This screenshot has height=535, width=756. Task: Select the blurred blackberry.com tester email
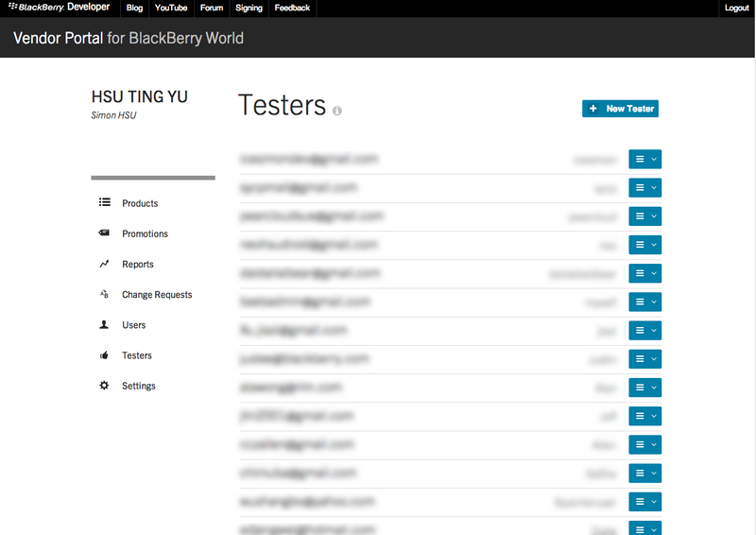[x=304, y=359]
